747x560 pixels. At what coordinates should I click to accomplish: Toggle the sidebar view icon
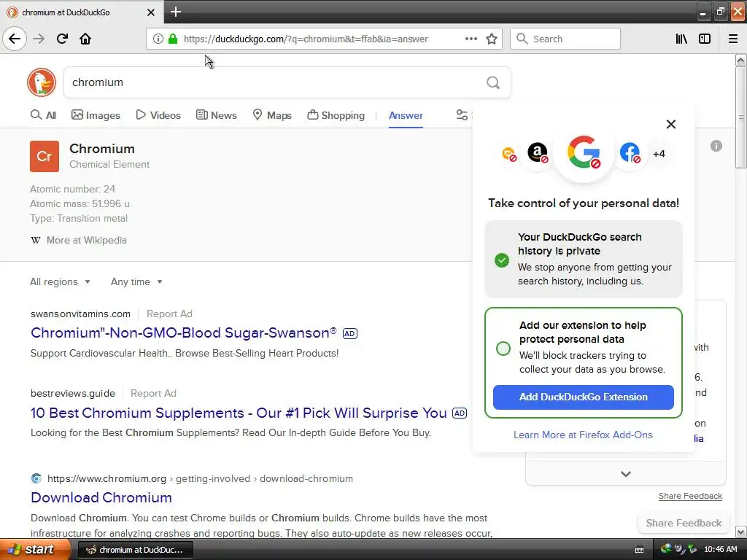705,39
